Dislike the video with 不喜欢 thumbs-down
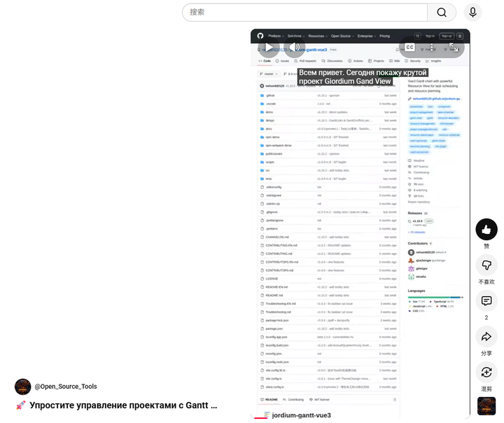 486,265
